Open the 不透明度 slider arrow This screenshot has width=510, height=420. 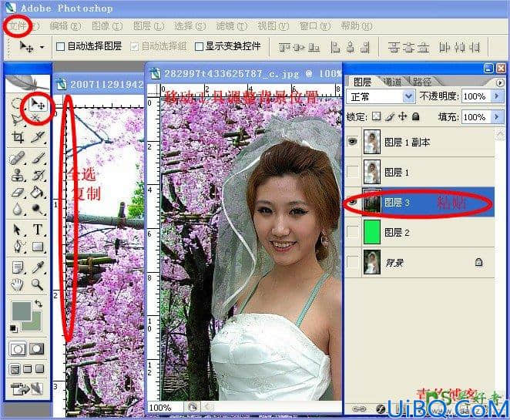point(496,96)
